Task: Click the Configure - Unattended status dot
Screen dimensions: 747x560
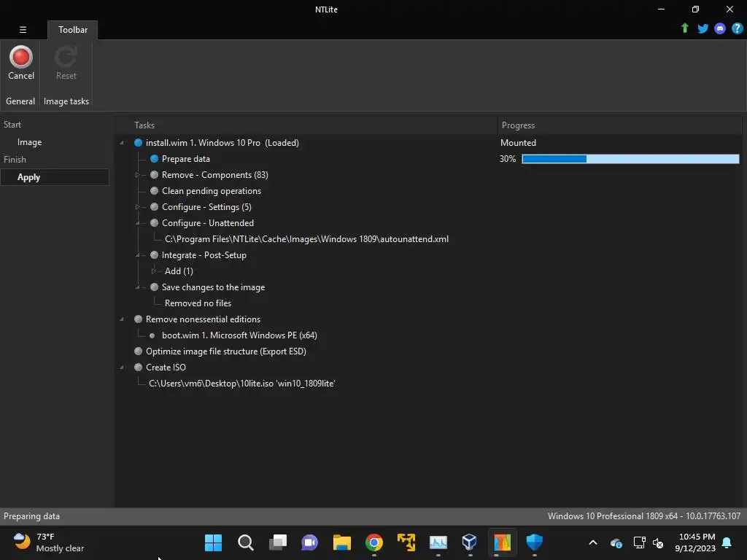Action: (154, 223)
